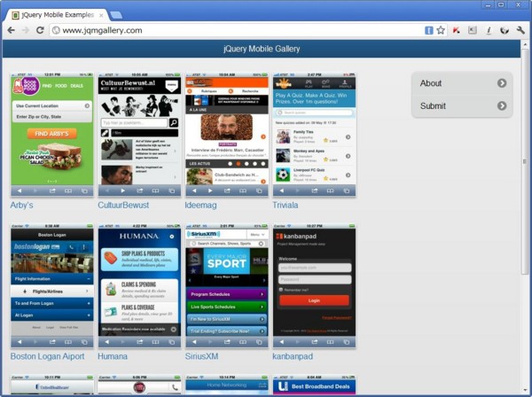This screenshot has width=532, height=397.
Task: Click the Humana screenshot thumbnail
Action: (139, 285)
